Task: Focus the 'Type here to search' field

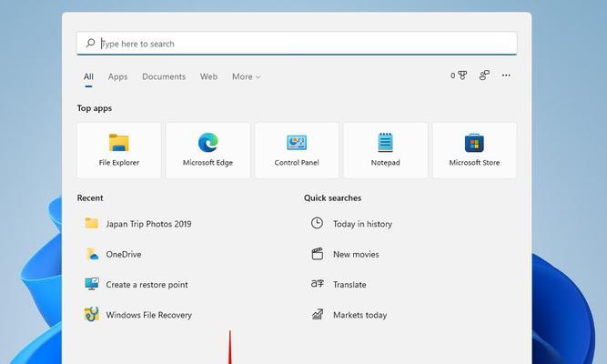Action: (x=297, y=44)
